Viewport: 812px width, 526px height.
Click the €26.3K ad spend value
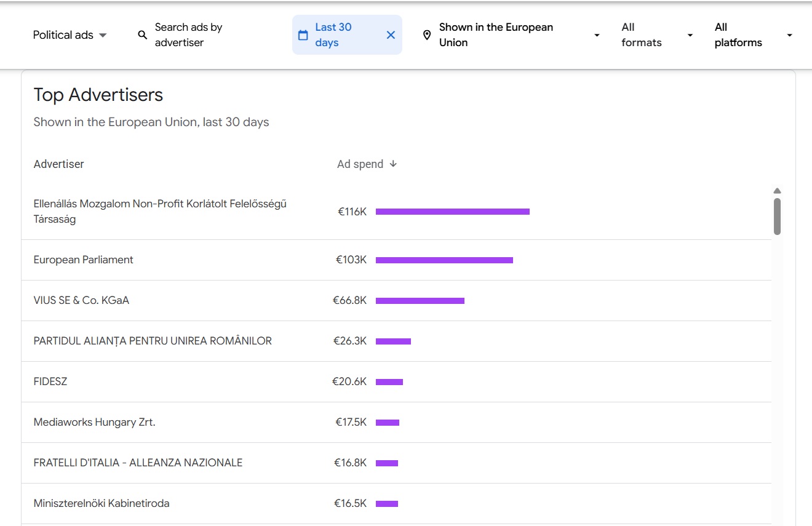point(350,341)
